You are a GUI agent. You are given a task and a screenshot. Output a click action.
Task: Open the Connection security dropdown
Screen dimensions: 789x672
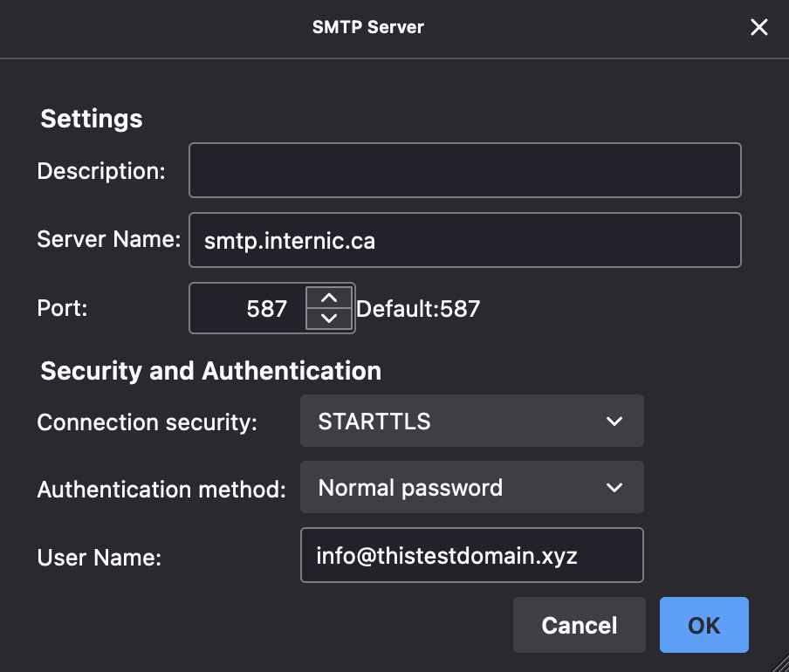[471, 421]
